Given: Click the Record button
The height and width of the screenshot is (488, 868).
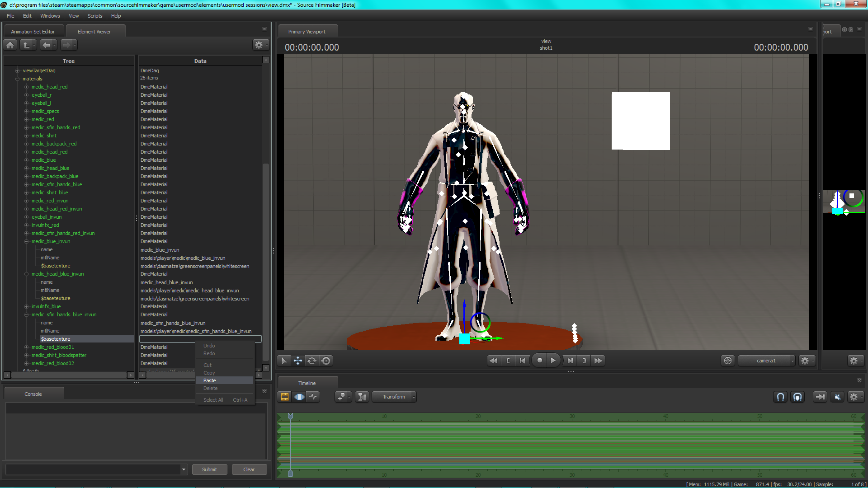Looking at the screenshot, I should [539, 361].
